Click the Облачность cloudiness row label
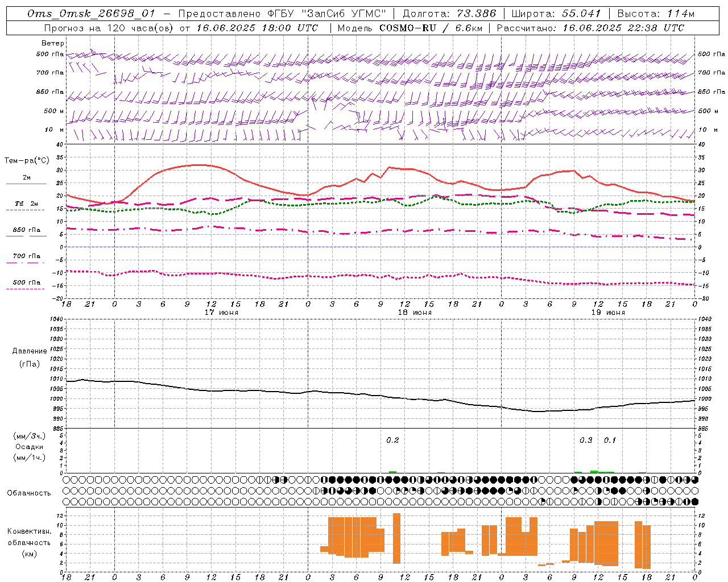 pyautogui.click(x=29, y=493)
